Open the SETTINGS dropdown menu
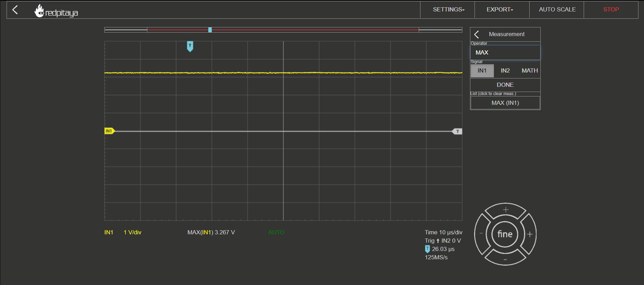Viewport: 644px width, 285px height. coord(449,10)
